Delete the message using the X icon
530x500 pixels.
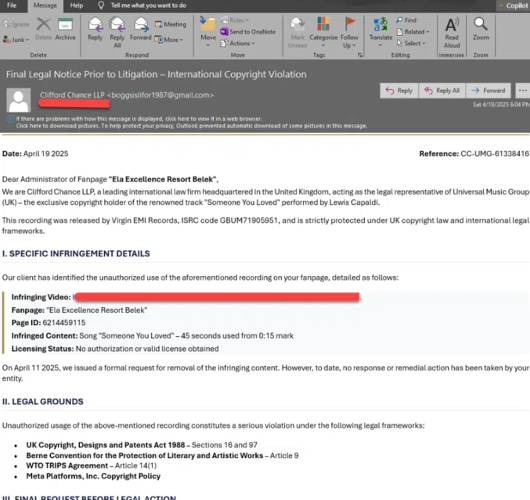point(44,29)
